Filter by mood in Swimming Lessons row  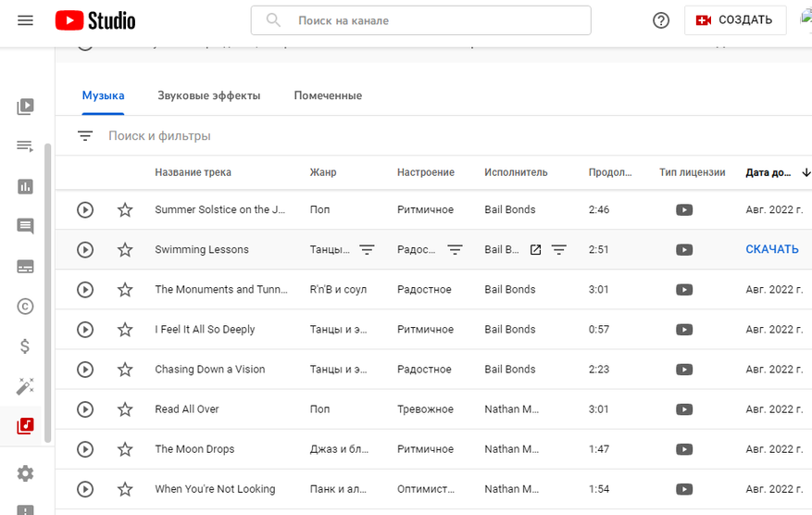tap(455, 249)
